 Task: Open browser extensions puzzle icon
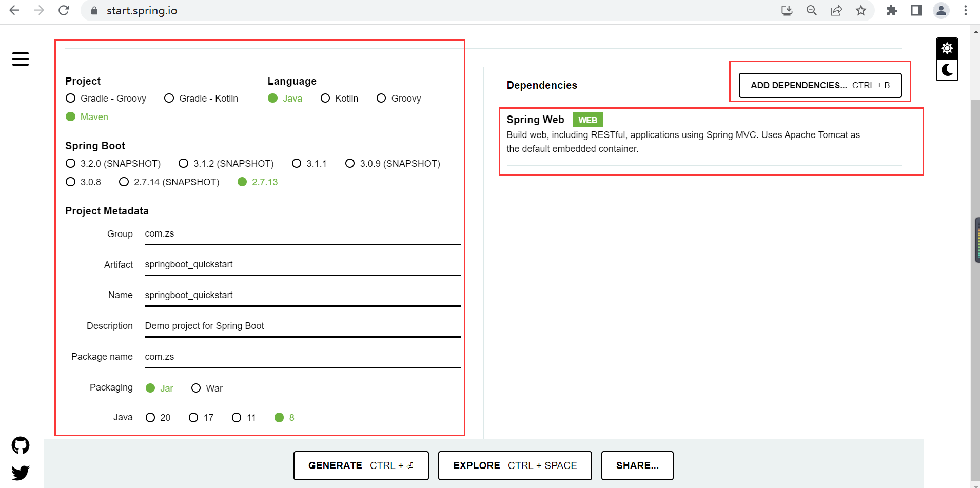tap(892, 10)
